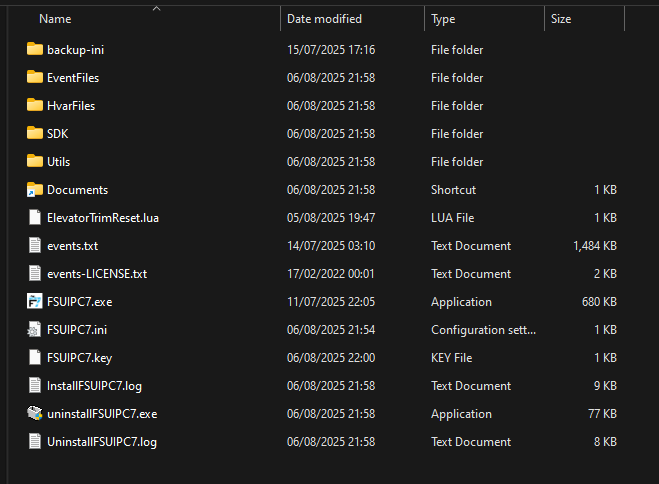Click the Documents shortcut name
659x484 pixels.
click(77, 190)
